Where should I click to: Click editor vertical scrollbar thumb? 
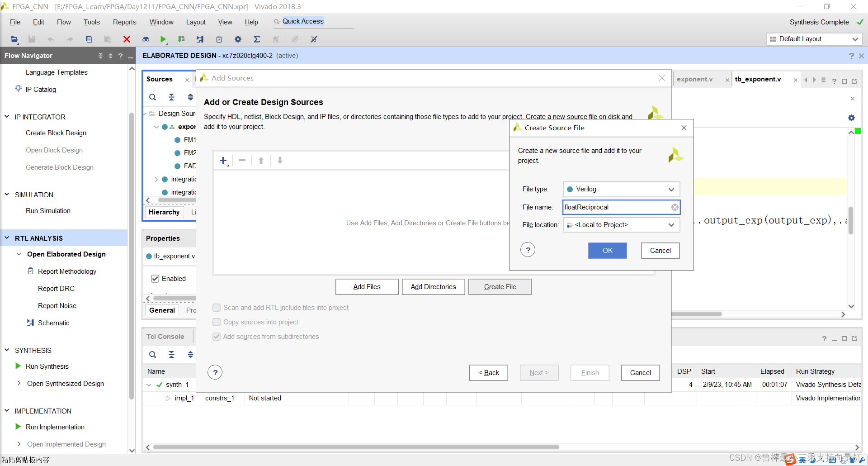851,220
